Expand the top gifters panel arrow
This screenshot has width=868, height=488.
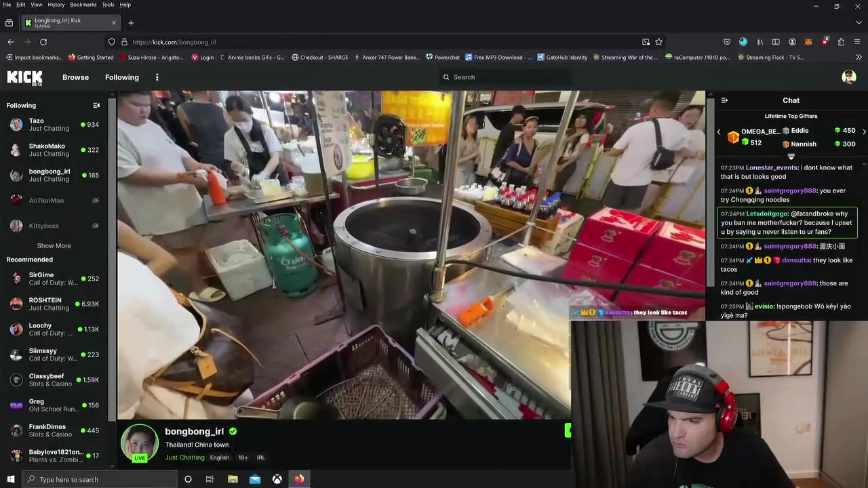click(x=791, y=157)
